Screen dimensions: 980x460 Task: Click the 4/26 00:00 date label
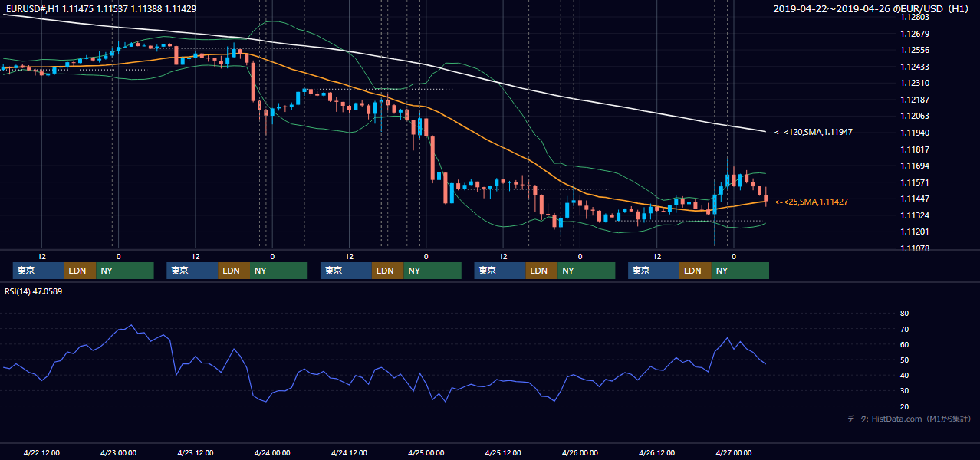click(x=580, y=453)
